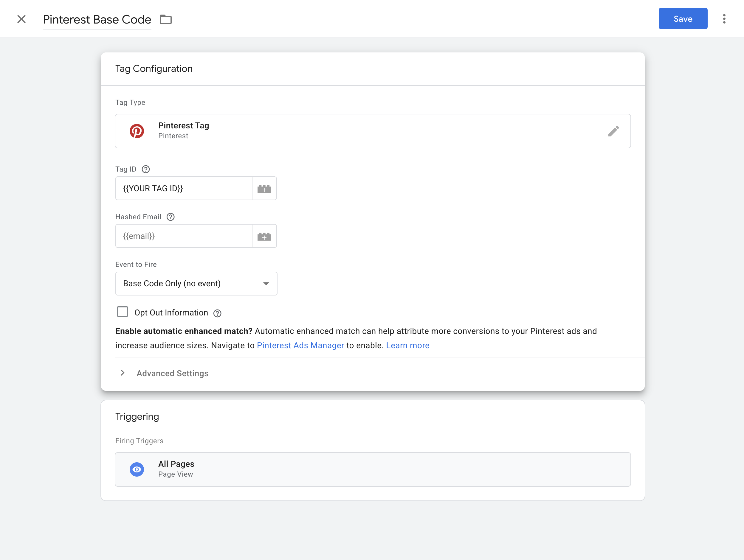Screen dimensions: 744x560
Task: Open the three-dot overflow menu
Action: (724, 19)
